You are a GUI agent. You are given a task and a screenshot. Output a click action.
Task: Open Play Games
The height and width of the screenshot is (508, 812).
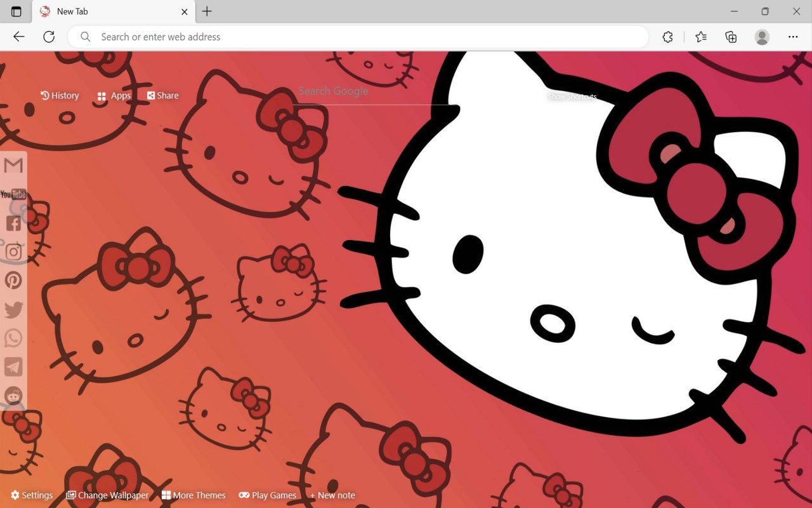coord(268,495)
